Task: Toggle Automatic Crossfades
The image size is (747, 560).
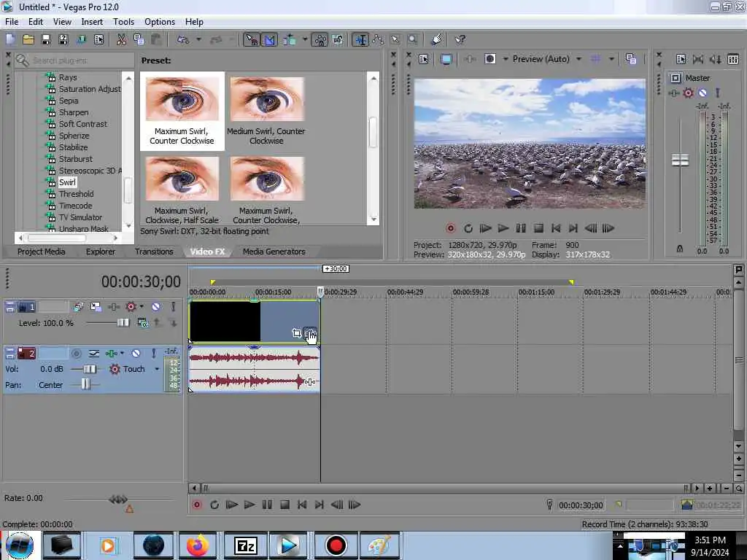Action: 269,40
